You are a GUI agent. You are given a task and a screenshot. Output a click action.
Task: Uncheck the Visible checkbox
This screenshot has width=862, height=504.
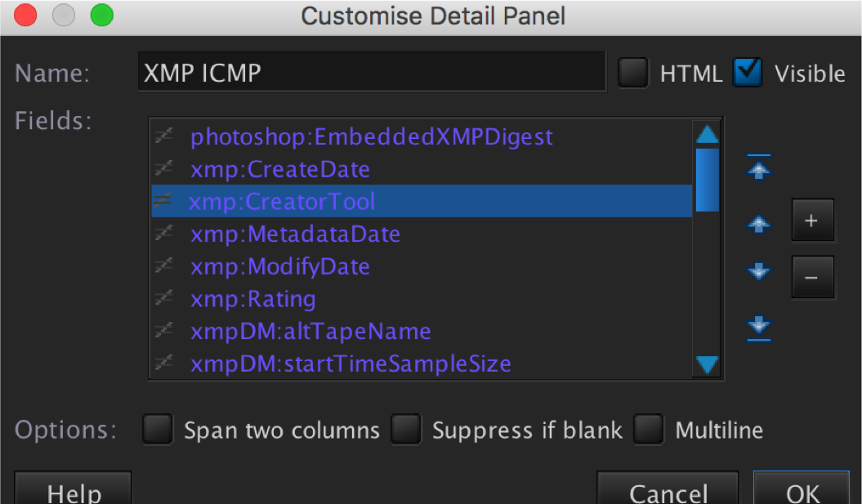tap(748, 73)
